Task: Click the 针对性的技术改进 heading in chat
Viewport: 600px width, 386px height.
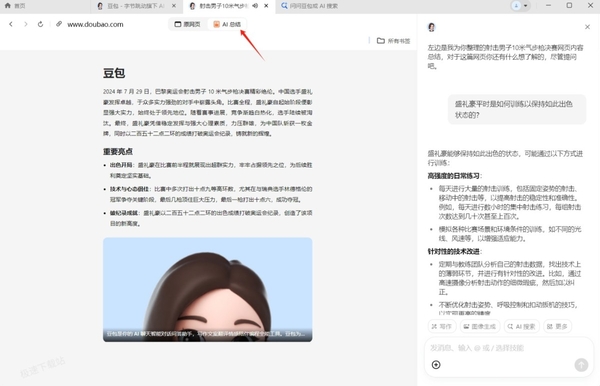Action: (455, 251)
